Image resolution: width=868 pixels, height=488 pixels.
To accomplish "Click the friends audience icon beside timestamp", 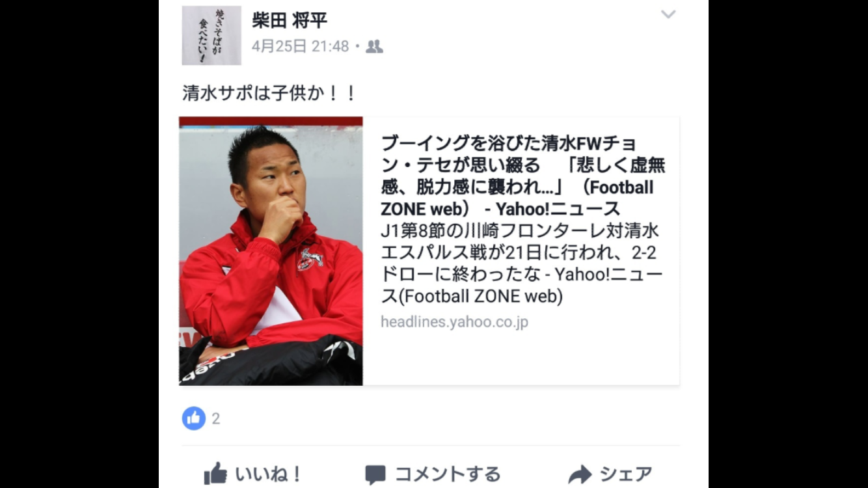I will (x=374, y=46).
